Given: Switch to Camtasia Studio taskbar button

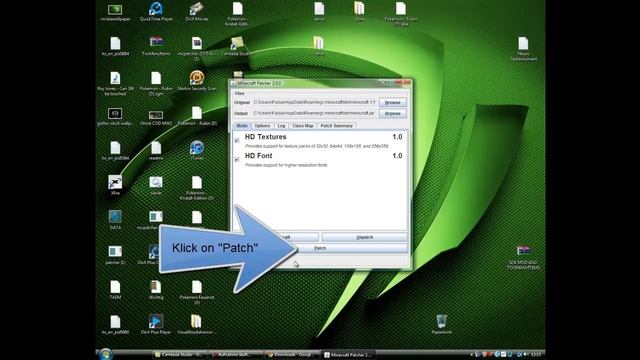Looking at the screenshot, I should coord(180,355).
